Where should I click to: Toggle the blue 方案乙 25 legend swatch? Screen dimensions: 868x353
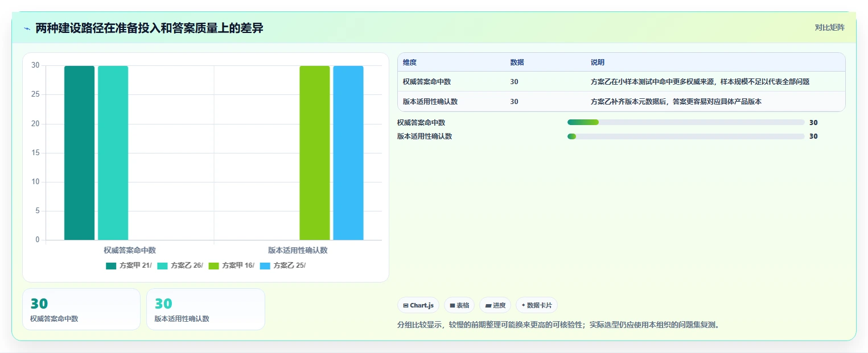pos(265,265)
